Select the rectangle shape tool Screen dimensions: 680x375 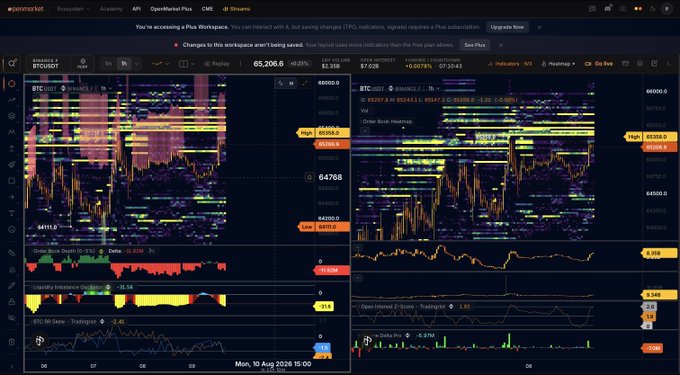(12, 181)
